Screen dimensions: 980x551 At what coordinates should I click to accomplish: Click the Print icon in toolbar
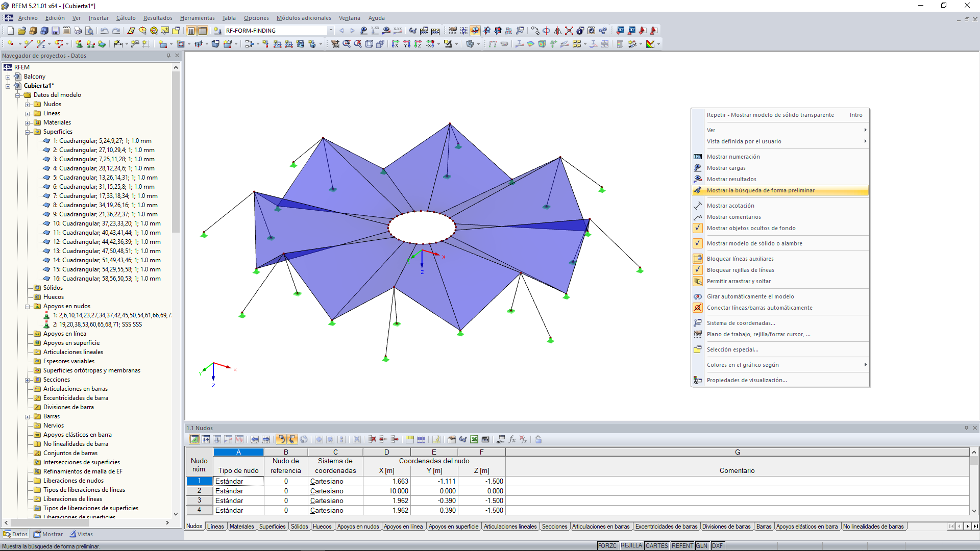(79, 31)
